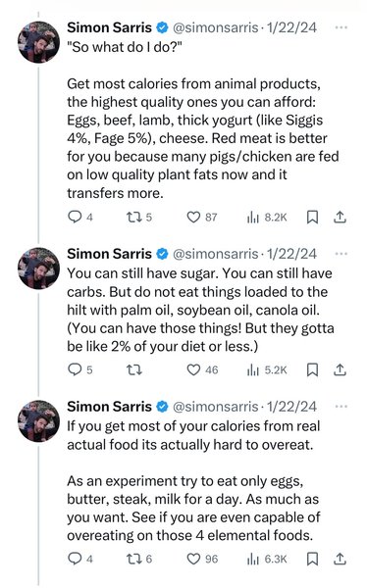This screenshot has width=367, height=588.
Task: Bookmark the elemental foods tweet
Action: (312, 559)
